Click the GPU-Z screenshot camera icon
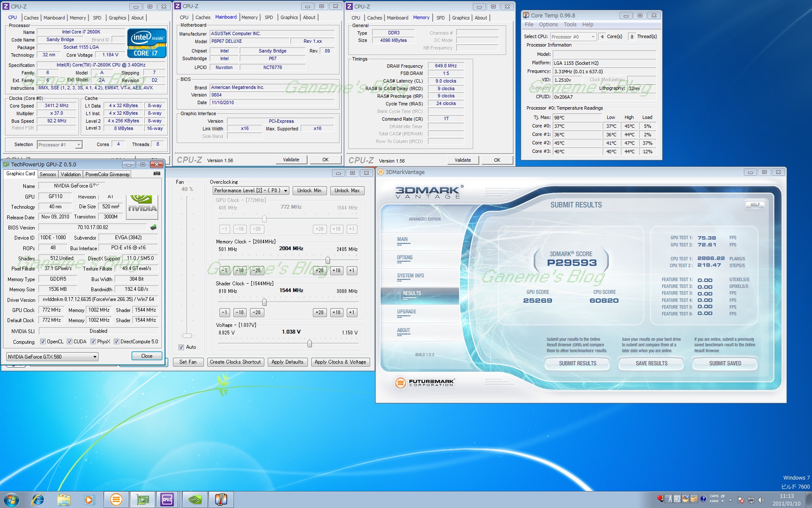This screenshot has height=508, width=812. point(156,174)
